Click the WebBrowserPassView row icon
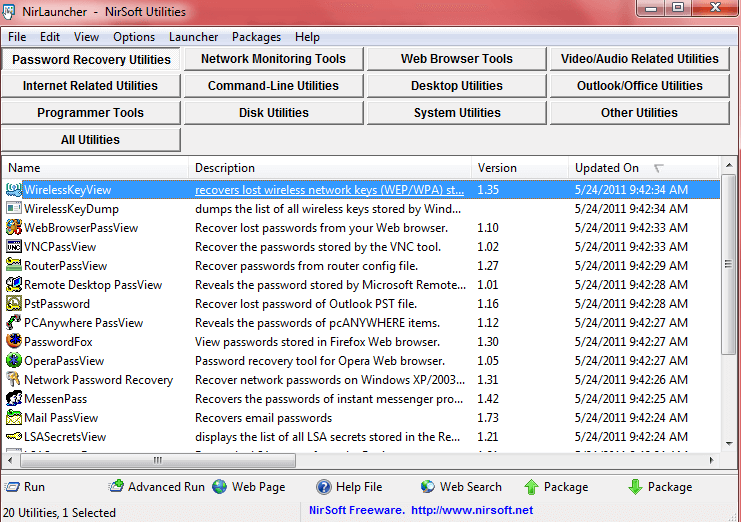This screenshot has height=522, width=741. pos(14,227)
